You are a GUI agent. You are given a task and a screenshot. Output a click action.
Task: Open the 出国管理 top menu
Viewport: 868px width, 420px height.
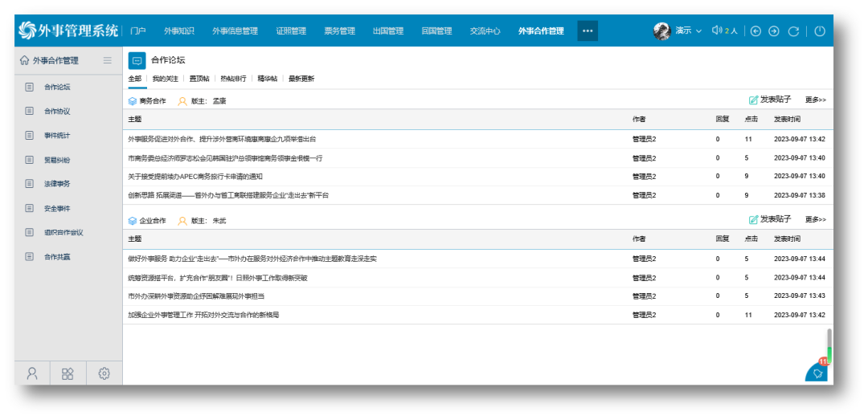[388, 31]
